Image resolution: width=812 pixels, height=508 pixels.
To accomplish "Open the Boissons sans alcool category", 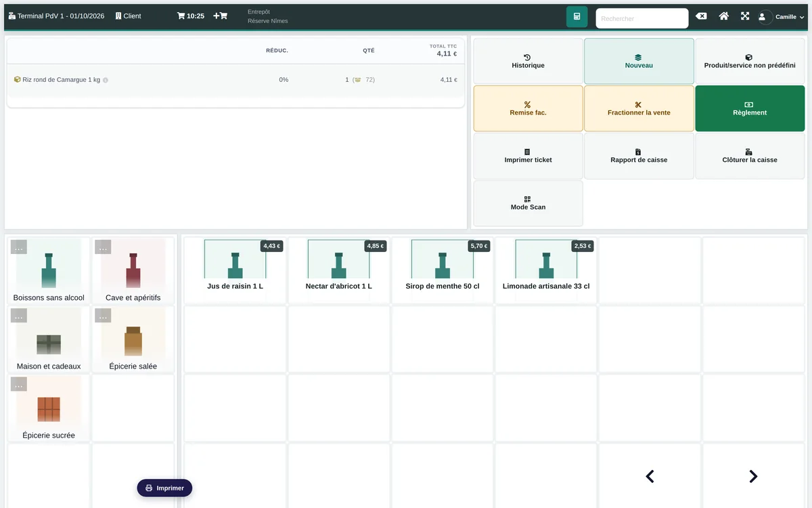I will coord(49,272).
